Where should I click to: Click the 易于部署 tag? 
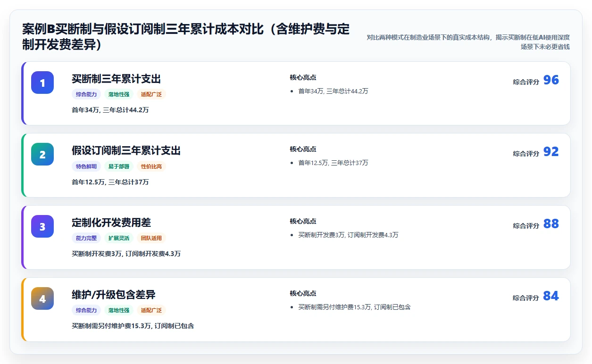(x=119, y=166)
